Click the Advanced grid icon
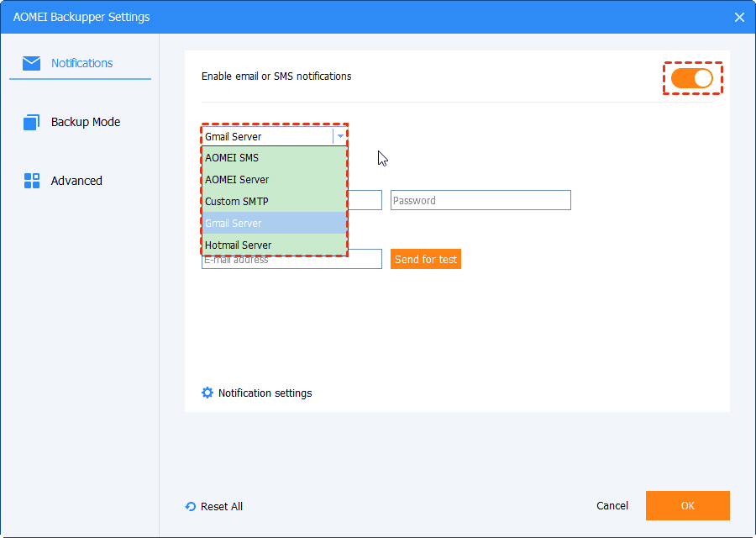 point(32,181)
